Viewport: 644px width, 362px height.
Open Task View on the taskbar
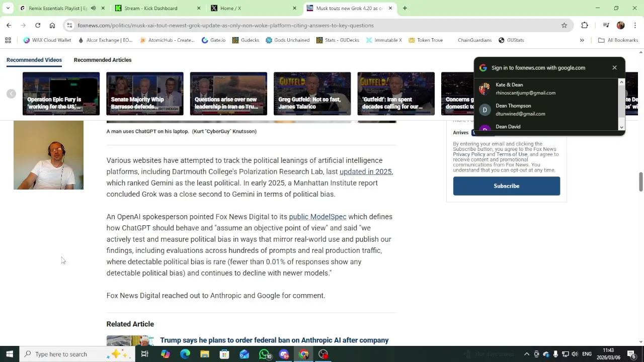144,354
